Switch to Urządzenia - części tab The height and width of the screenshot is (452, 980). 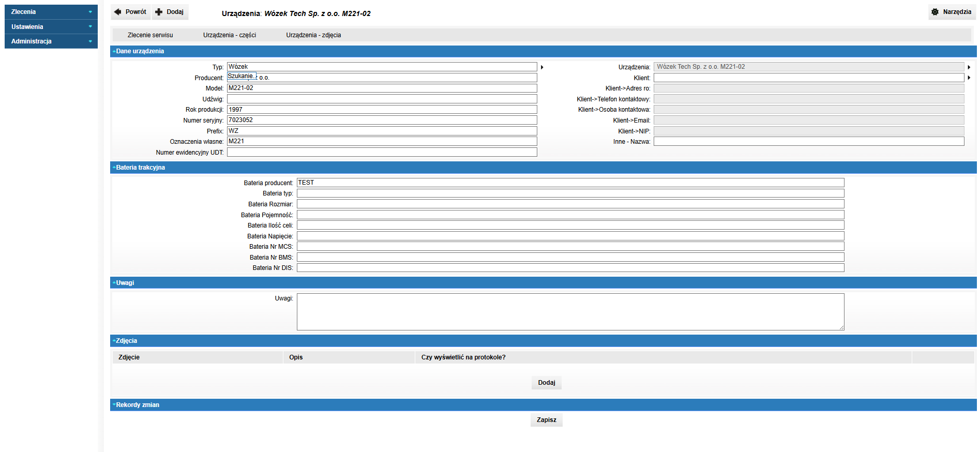tap(229, 35)
